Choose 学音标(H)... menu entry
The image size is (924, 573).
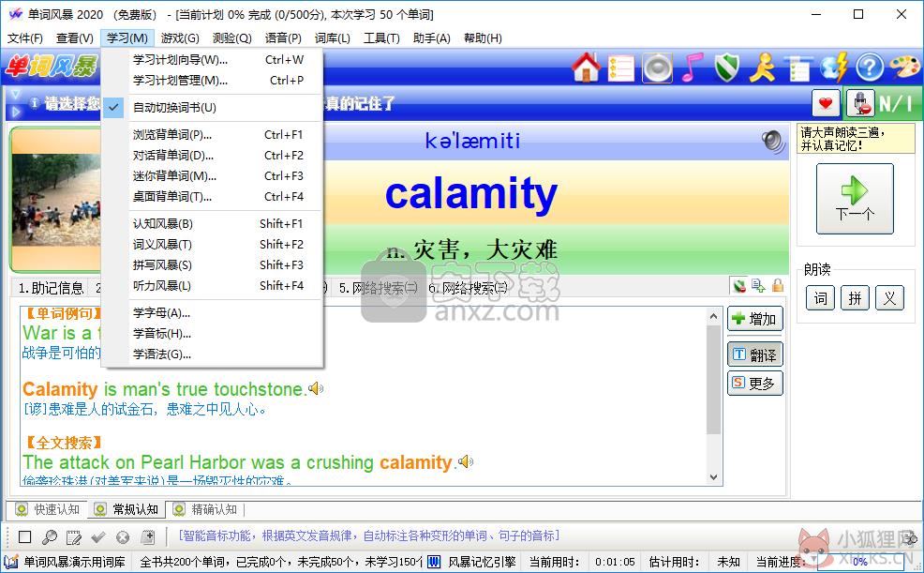click(212, 333)
